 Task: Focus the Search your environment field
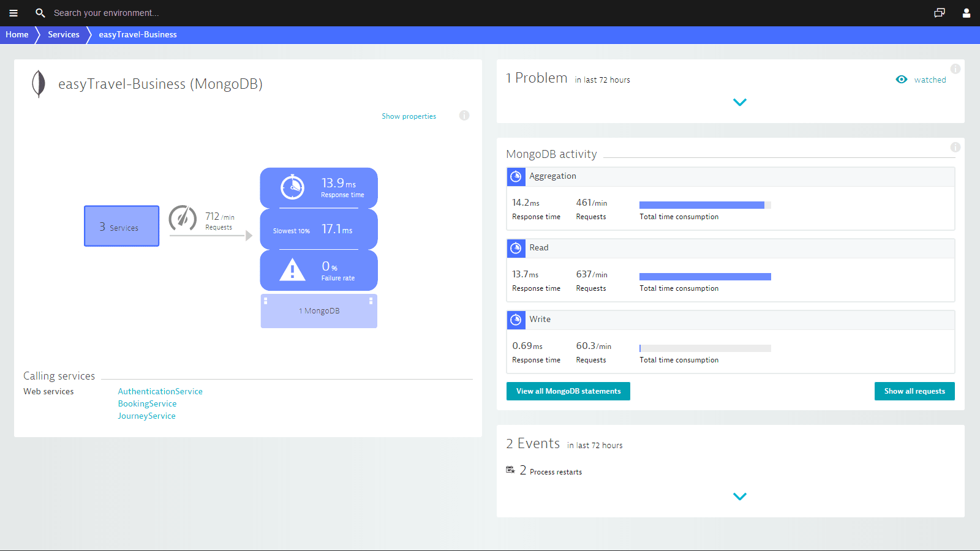[106, 13]
